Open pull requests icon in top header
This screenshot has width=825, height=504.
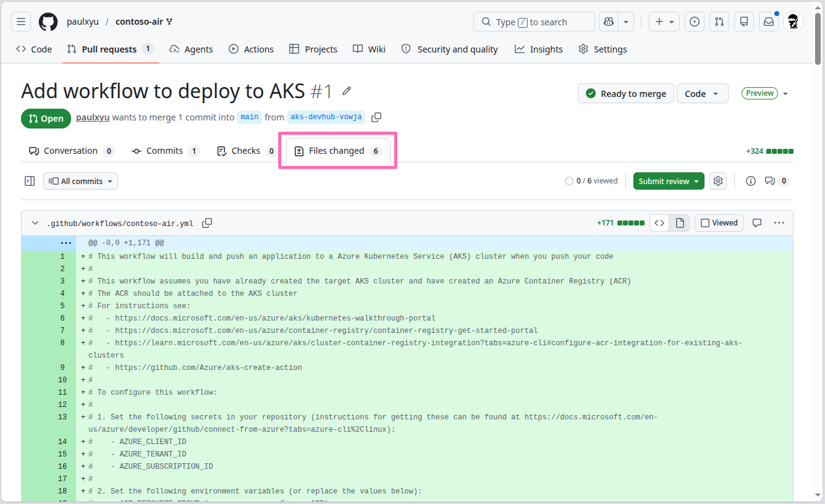pyautogui.click(x=719, y=22)
